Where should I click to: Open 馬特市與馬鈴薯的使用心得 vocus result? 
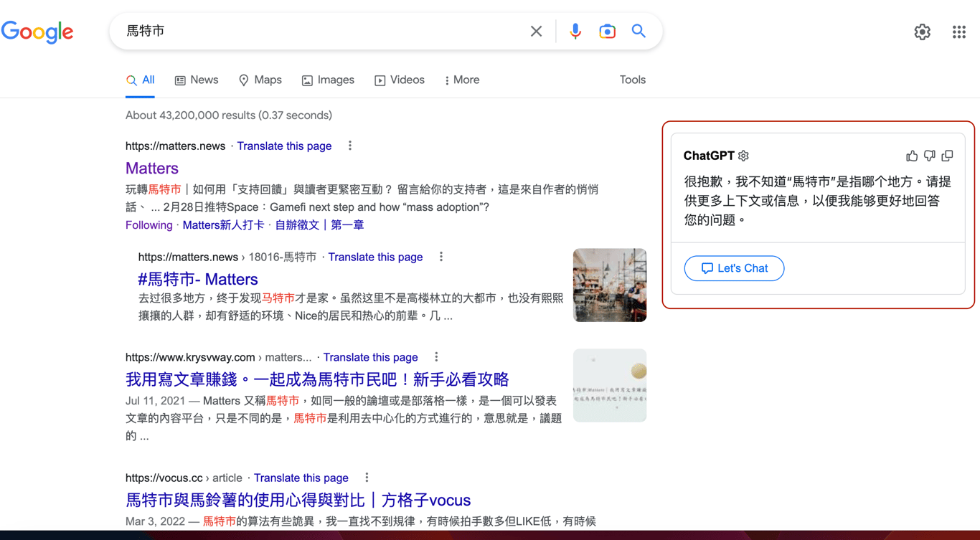tap(298, 500)
